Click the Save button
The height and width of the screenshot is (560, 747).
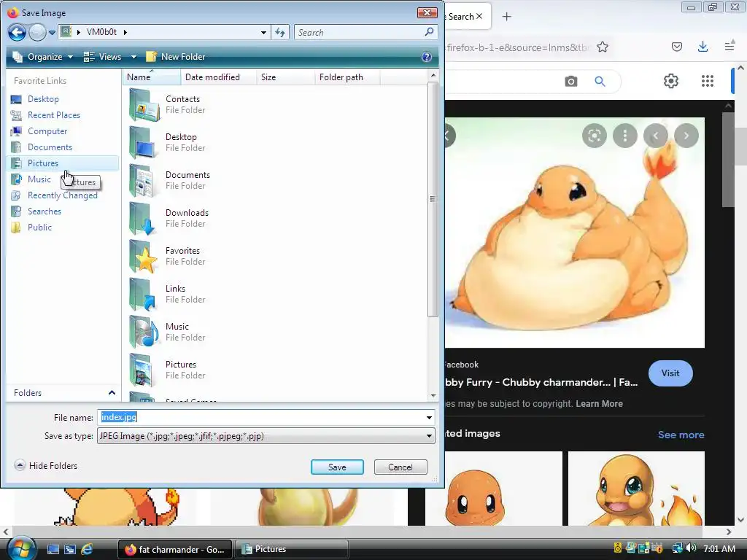pos(337,467)
